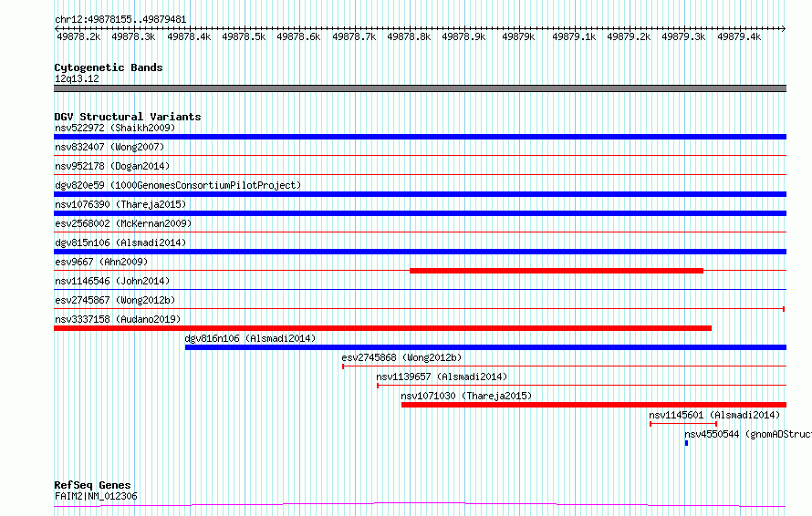
Task: Click the 49879k ruler tick label
Action: coord(518,36)
